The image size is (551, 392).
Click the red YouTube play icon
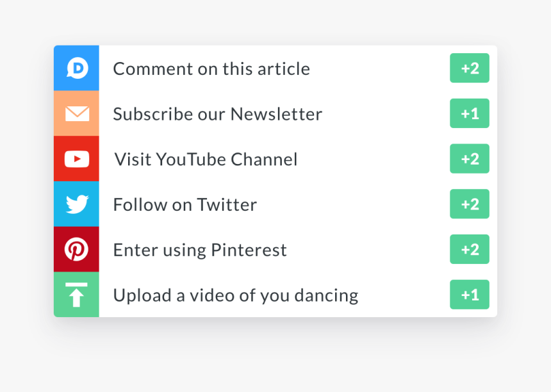pyautogui.click(x=76, y=158)
